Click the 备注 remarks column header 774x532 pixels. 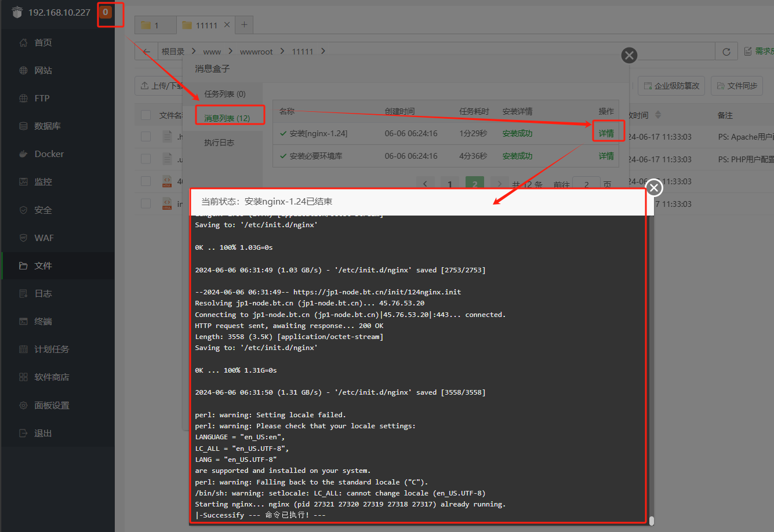725,115
